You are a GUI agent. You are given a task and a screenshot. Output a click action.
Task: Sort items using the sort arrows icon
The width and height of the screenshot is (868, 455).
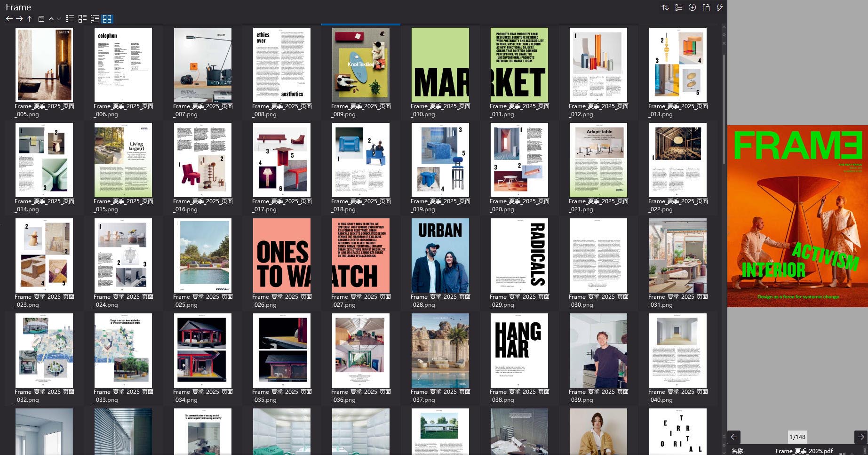click(x=665, y=8)
